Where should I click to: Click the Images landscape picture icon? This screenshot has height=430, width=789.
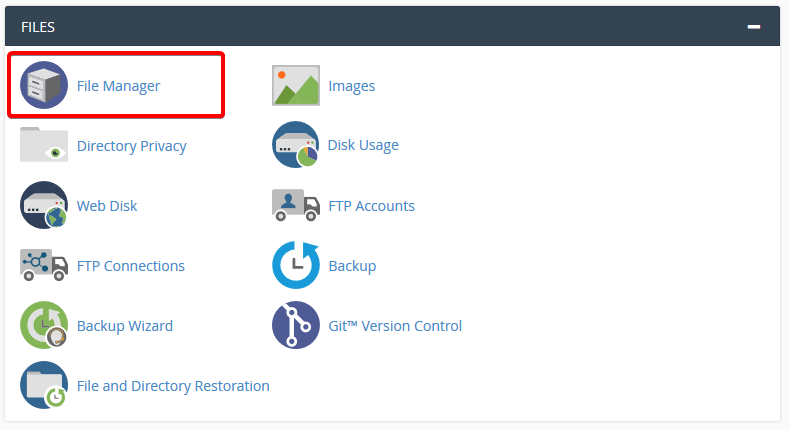pyautogui.click(x=296, y=86)
